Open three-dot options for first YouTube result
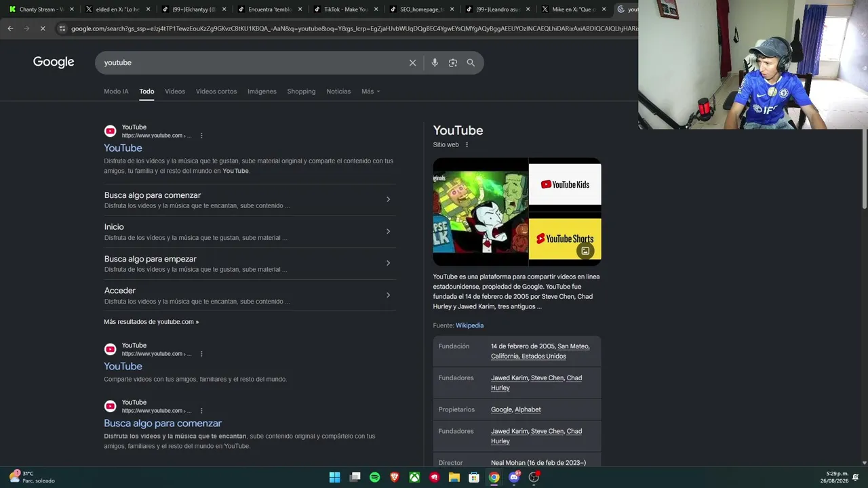This screenshot has width=868, height=488. [x=201, y=136]
